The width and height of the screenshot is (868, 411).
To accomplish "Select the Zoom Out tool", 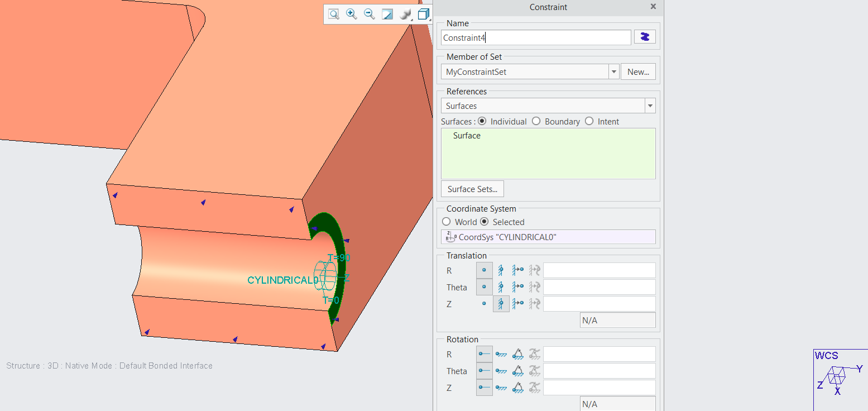I will [369, 14].
